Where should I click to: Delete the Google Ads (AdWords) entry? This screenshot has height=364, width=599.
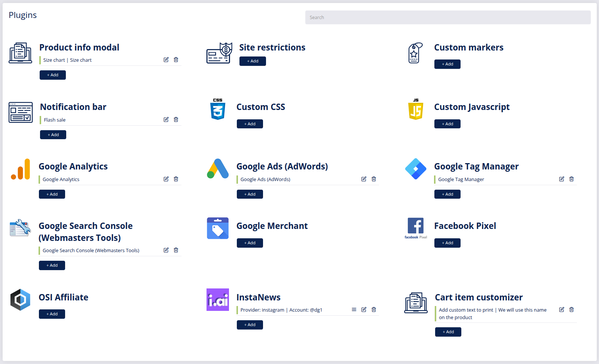click(374, 179)
